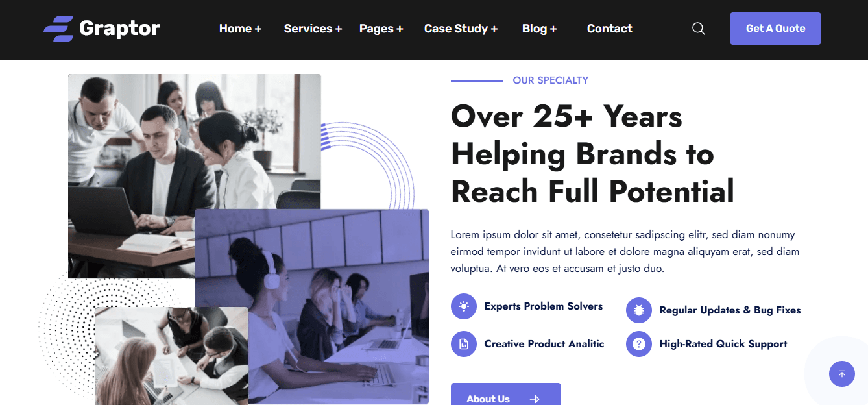Click the Creative Product Analitic chart icon
The width and height of the screenshot is (868, 405).
pyautogui.click(x=464, y=344)
